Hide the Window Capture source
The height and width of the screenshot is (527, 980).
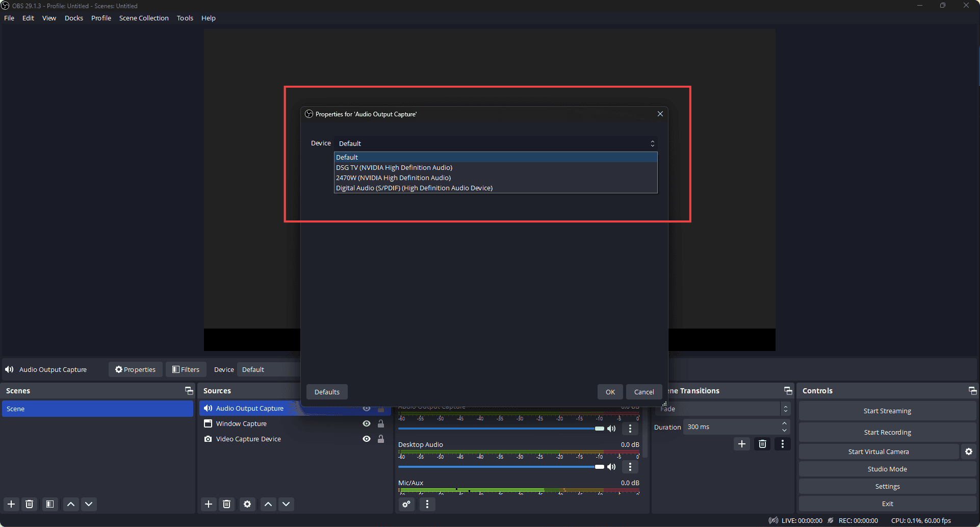tap(367, 423)
